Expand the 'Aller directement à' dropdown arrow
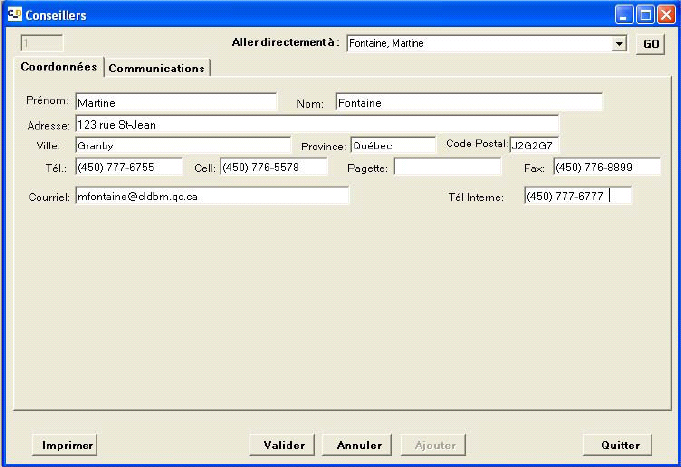Screen dimensions: 681x467 (x=619, y=44)
